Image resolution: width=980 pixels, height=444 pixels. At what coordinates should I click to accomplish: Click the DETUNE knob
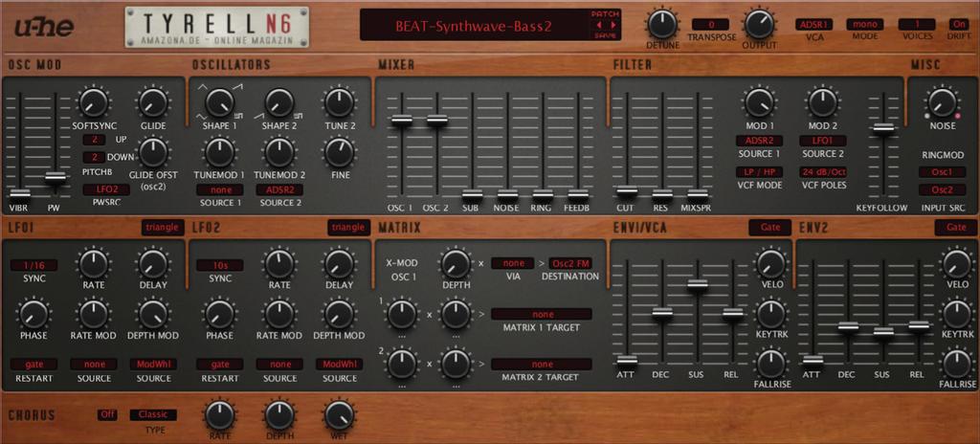pyautogui.click(x=662, y=24)
